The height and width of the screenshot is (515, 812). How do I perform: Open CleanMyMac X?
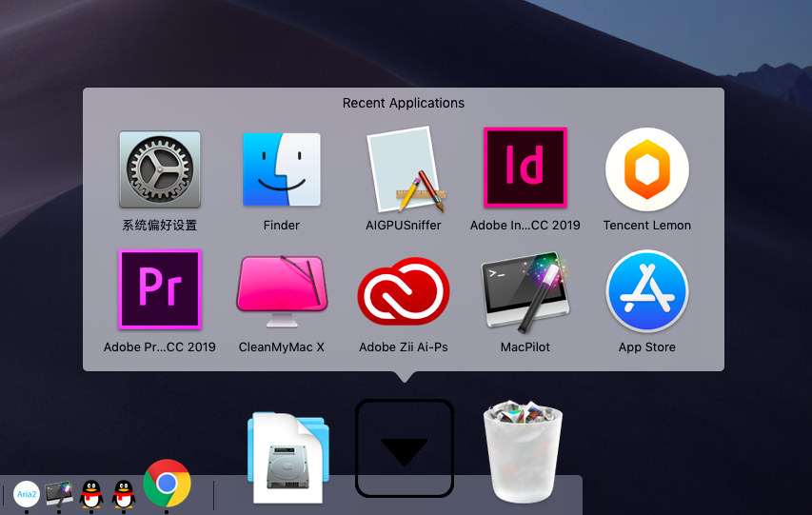pos(282,290)
